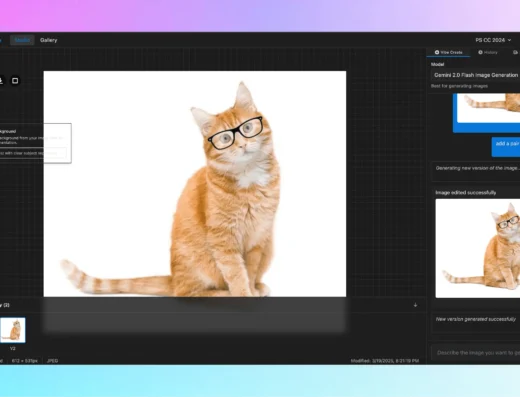Expand the Gemini 2.0 Flash model selector
Viewport: 520px width, 397px height.
(x=475, y=75)
